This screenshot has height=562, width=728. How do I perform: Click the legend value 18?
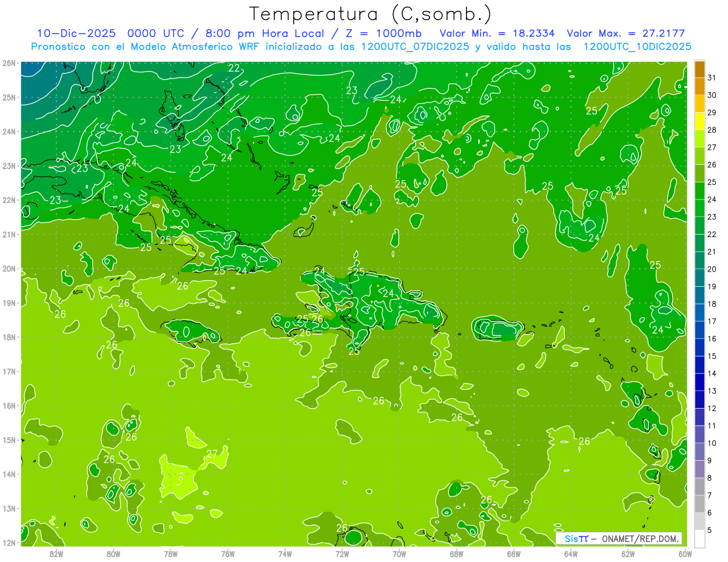tap(712, 304)
